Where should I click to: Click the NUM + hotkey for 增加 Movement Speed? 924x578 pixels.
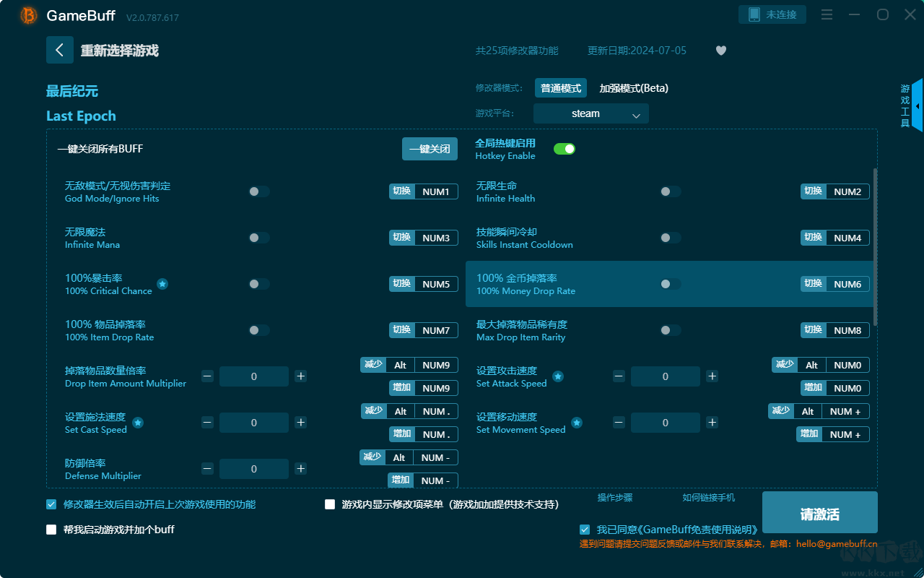(845, 434)
